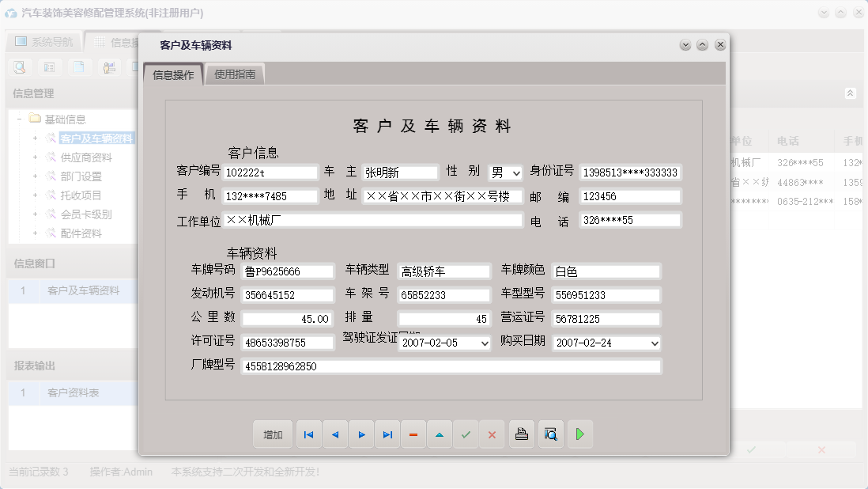Open print preview
868x489 pixels.
(x=550, y=434)
